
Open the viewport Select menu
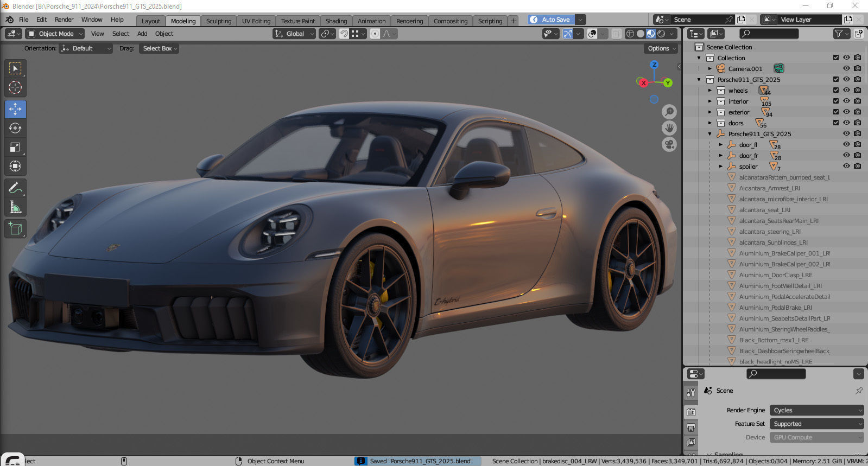[121, 34]
